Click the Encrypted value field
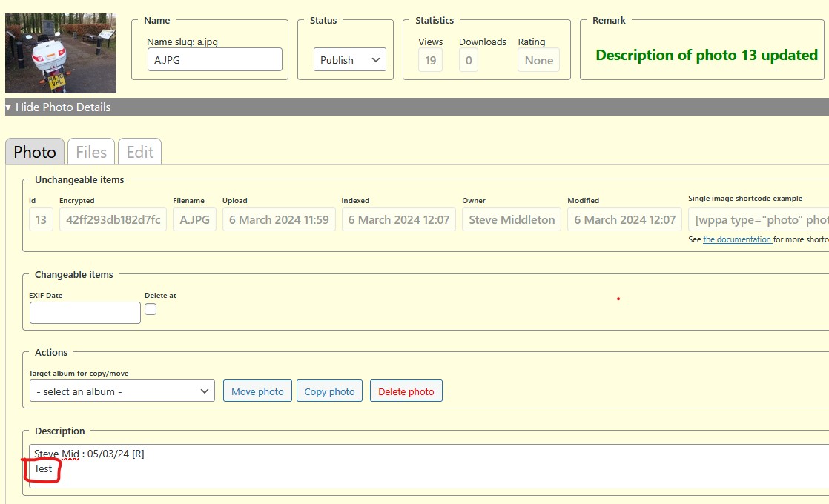829x504 pixels. (x=113, y=219)
